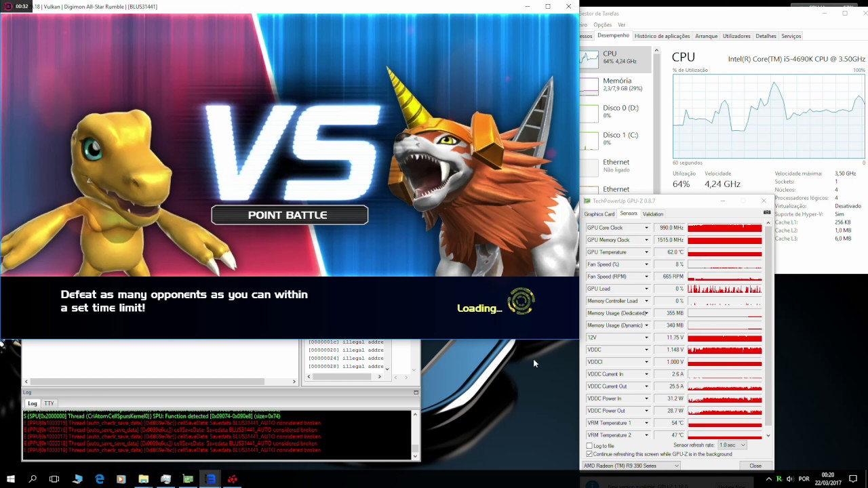Switch to RPCS3 taskbar icon
This screenshot has width=868, height=488.
211,479
